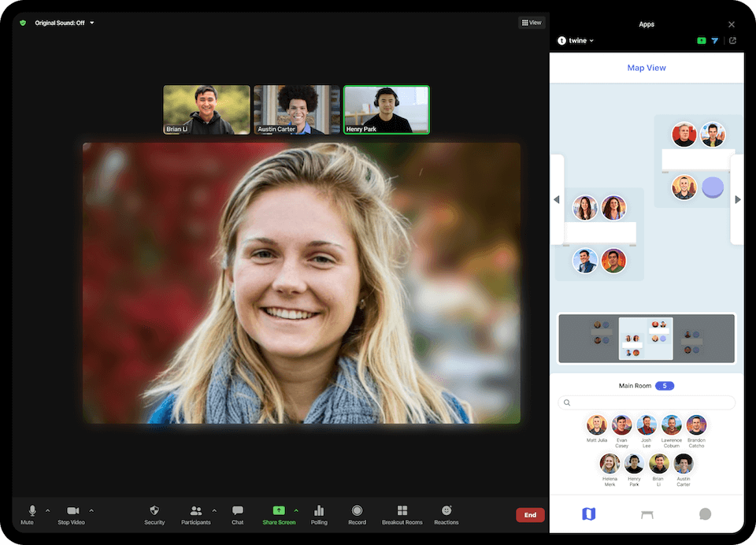Toggle meeting recording with Record
Viewport: 756px width, 545px height.
[357, 511]
